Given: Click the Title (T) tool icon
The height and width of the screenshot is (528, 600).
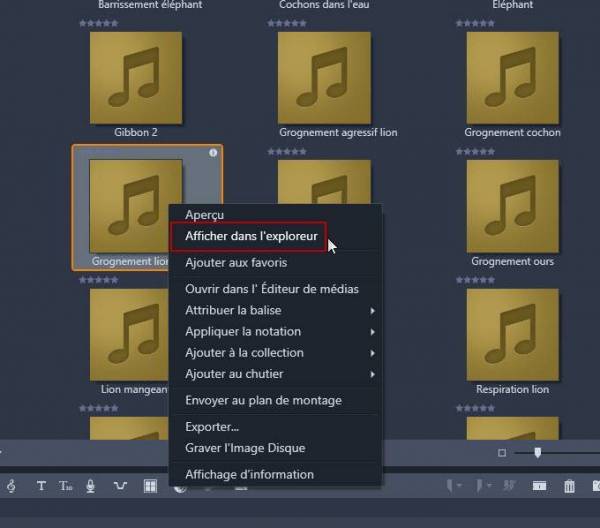Looking at the screenshot, I should 41,487.
